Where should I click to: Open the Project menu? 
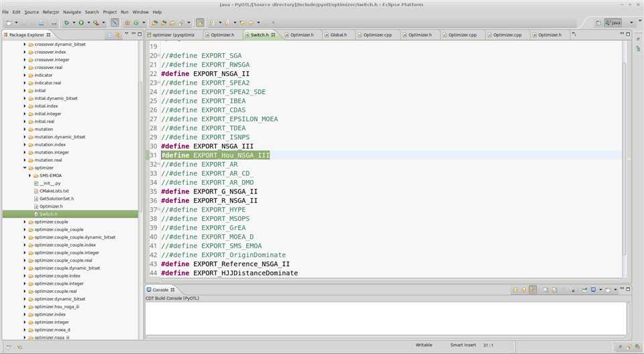tap(109, 12)
